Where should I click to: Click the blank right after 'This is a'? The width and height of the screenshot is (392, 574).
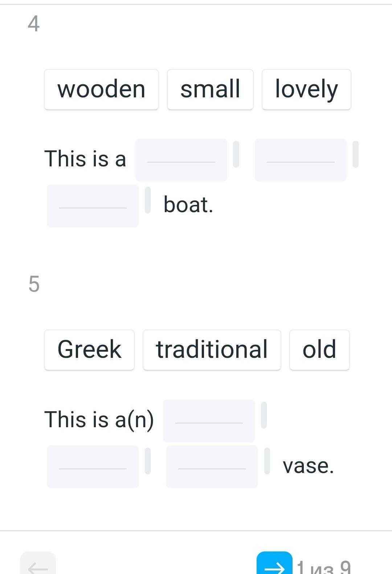click(x=181, y=160)
